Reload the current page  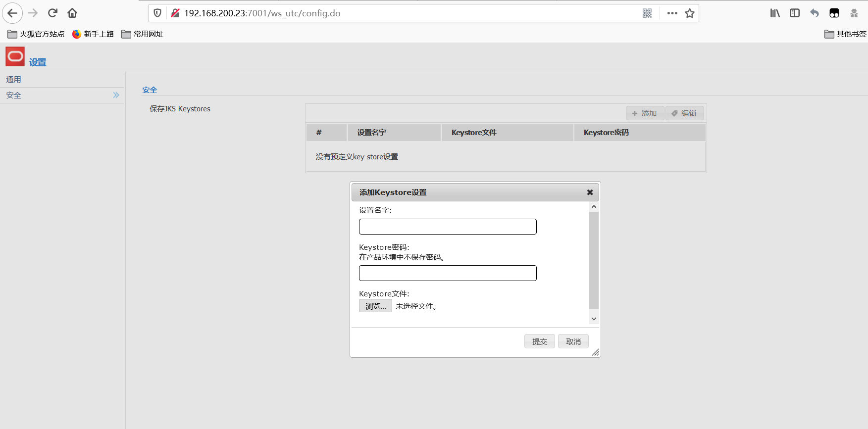pyautogui.click(x=52, y=13)
